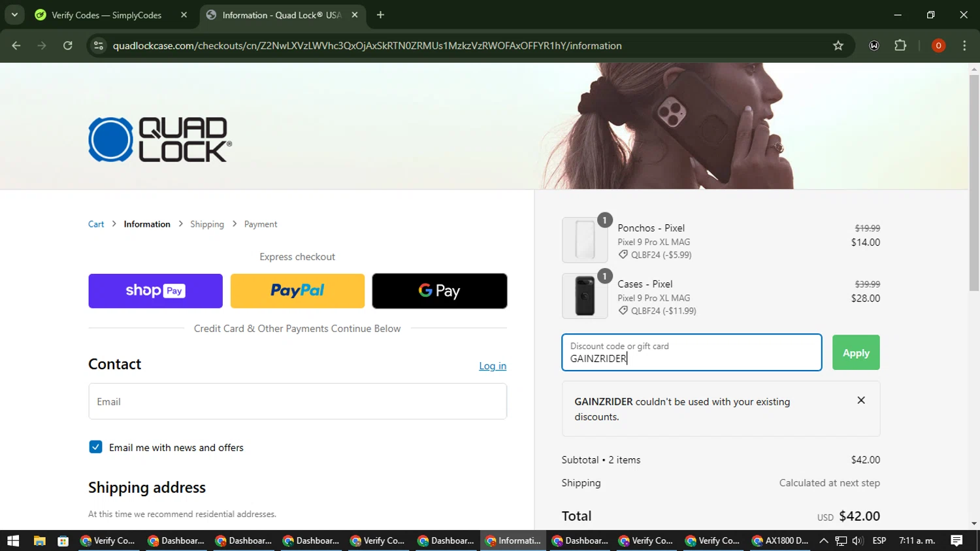Image resolution: width=980 pixels, height=551 pixels.
Task: Go to Cart in the breadcrumb
Action: pyautogui.click(x=96, y=224)
